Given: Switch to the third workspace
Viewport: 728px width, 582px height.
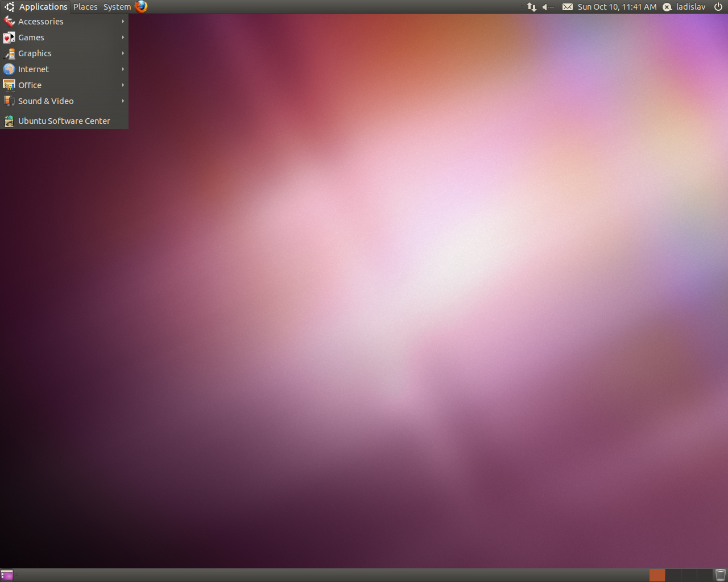Looking at the screenshot, I should coord(689,575).
